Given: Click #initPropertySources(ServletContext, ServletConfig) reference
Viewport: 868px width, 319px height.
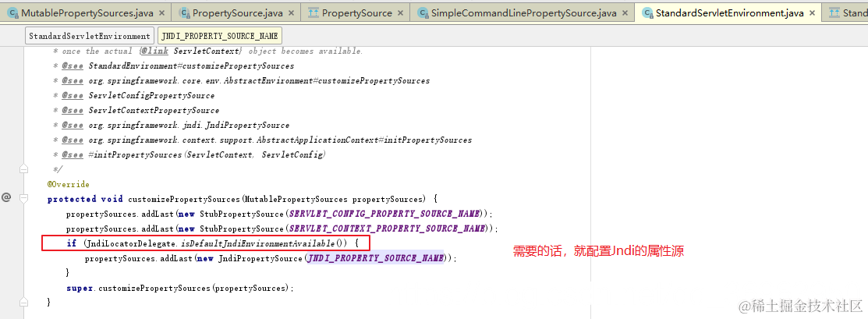Looking at the screenshot, I should tap(207, 156).
